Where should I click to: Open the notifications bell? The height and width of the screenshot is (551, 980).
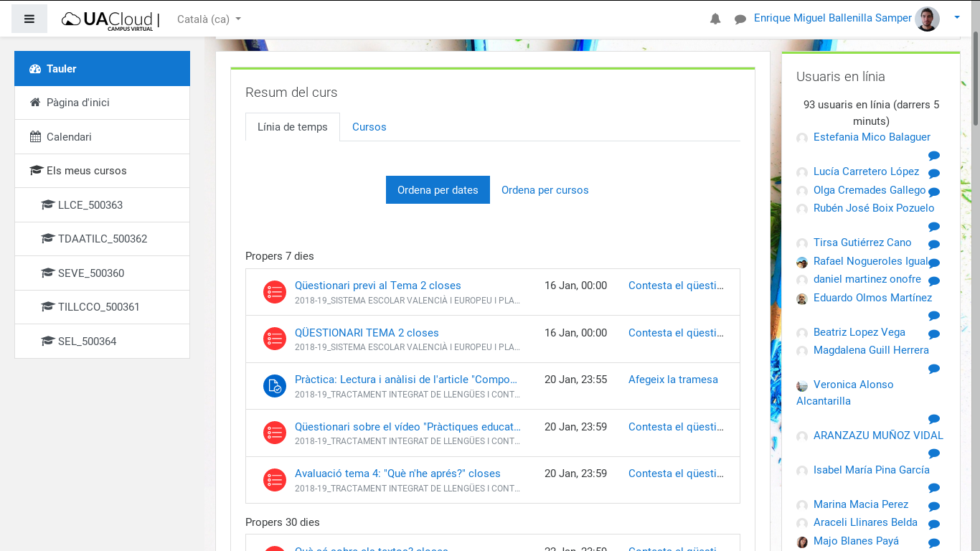(715, 19)
